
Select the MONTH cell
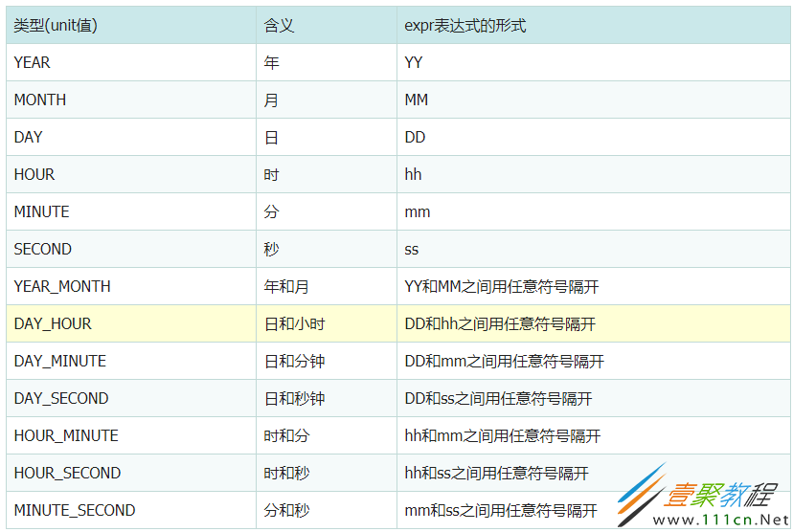tap(131, 100)
